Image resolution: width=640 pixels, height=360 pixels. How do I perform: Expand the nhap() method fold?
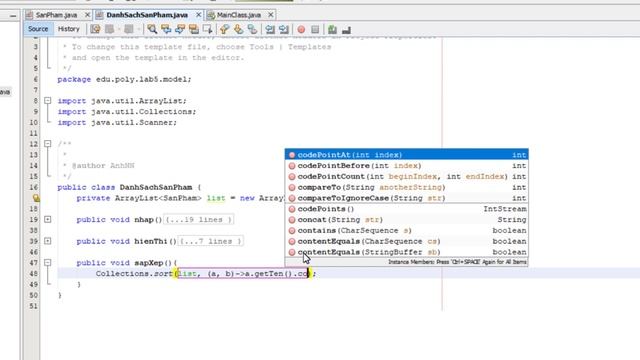(48, 220)
